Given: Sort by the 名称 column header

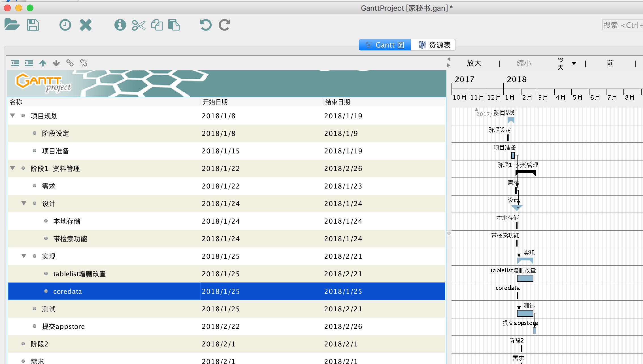Looking at the screenshot, I should tap(104, 102).
